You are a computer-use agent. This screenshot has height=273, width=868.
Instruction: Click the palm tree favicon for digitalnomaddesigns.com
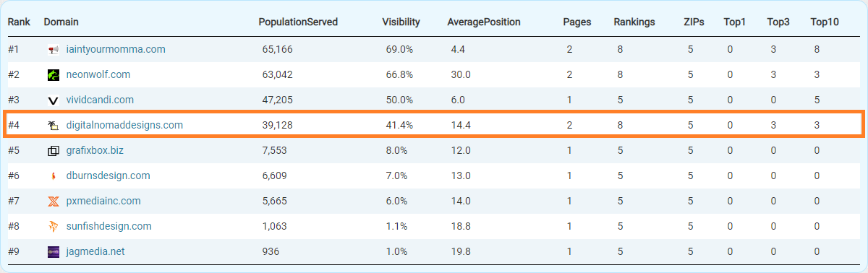(x=53, y=126)
